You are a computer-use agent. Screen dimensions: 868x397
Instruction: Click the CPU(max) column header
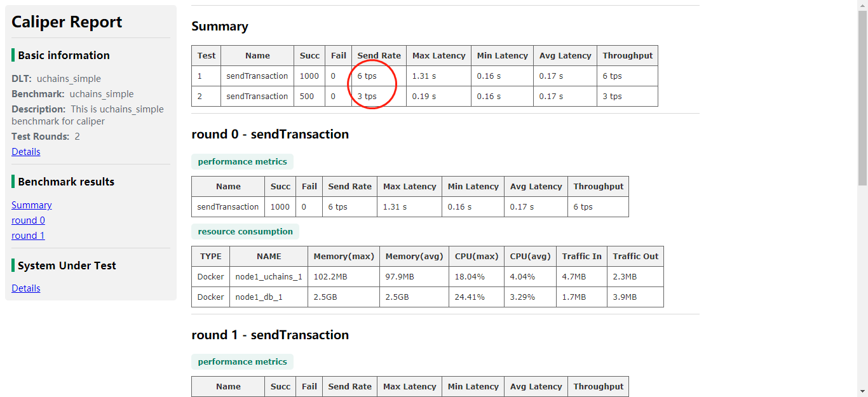[477, 257]
